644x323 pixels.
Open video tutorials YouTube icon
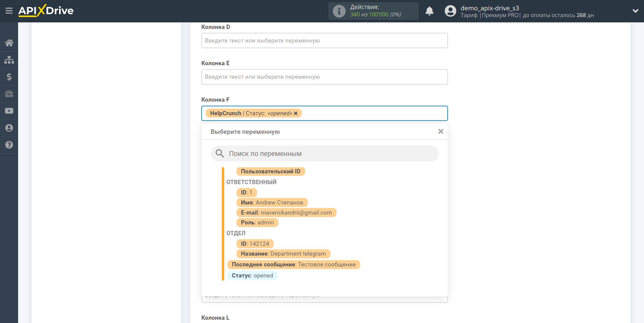point(9,111)
